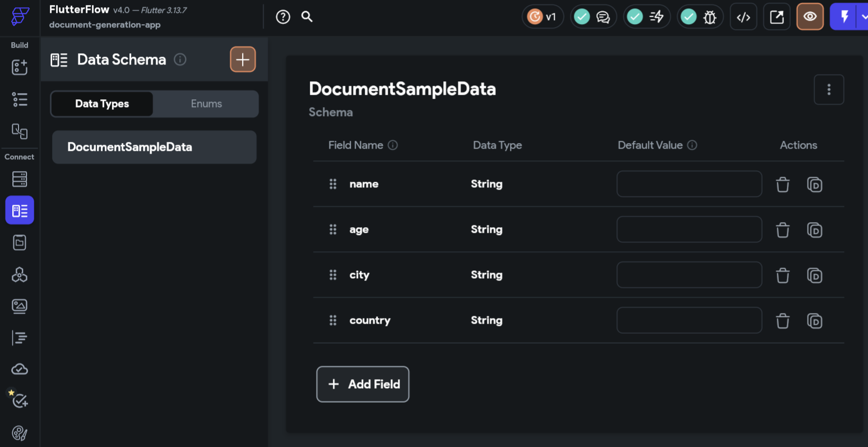Viewport: 868px width, 447px height.
Task: Delete the age field with trash icon
Action: [783, 230]
